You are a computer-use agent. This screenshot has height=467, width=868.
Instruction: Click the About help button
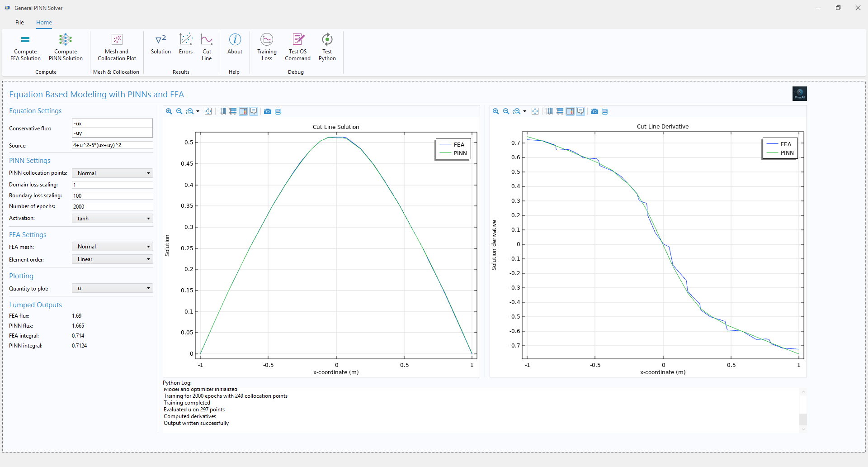pos(235,44)
